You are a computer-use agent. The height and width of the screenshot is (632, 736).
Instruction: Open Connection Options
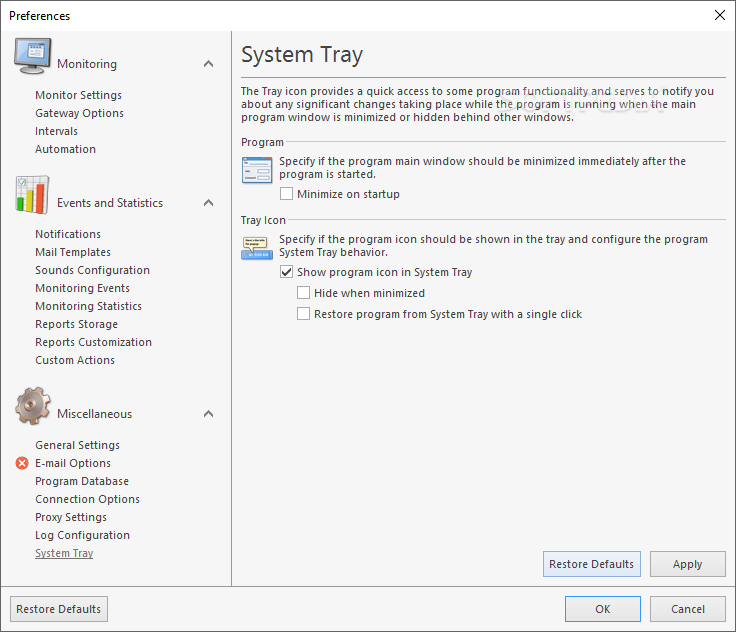[87, 499]
